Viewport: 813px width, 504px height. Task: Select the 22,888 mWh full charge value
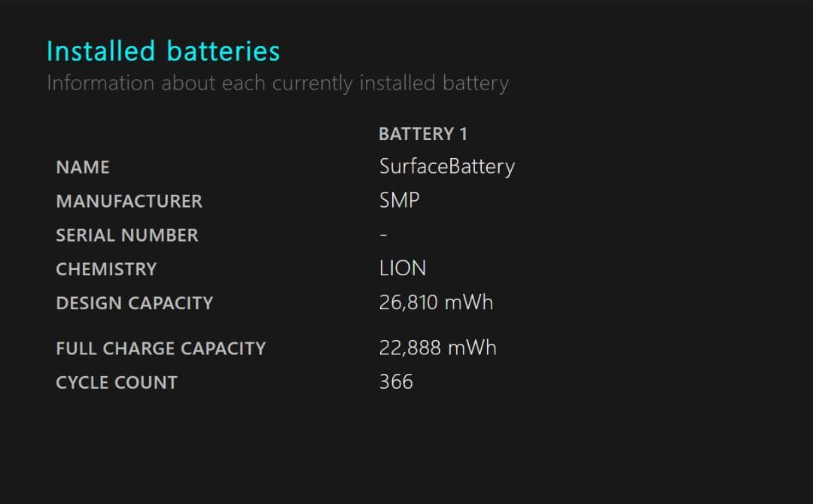[437, 348]
